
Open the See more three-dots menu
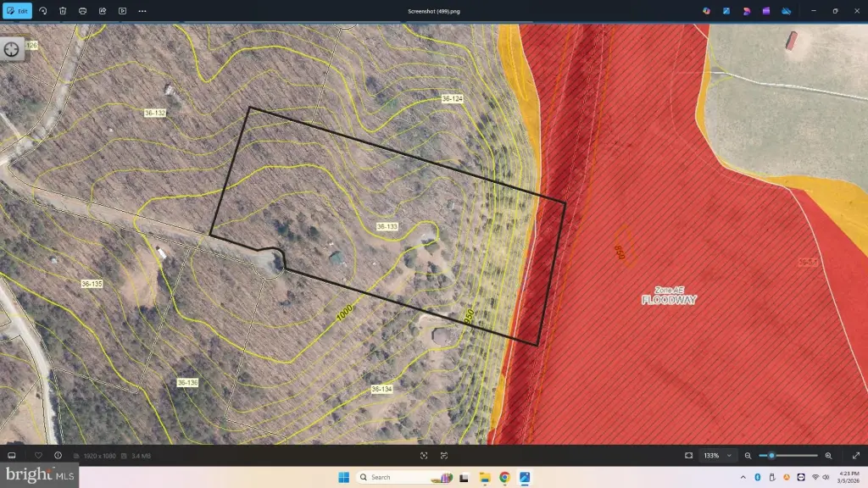click(x=142, y=11)
